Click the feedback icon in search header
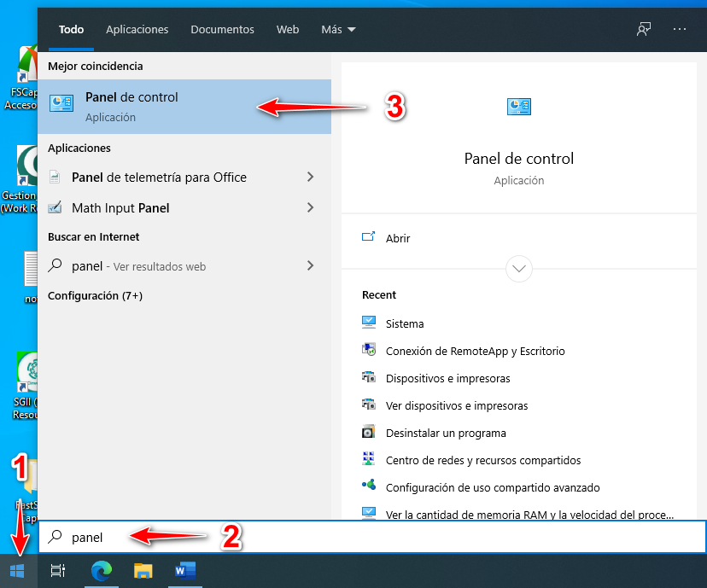 coord(644,29)
